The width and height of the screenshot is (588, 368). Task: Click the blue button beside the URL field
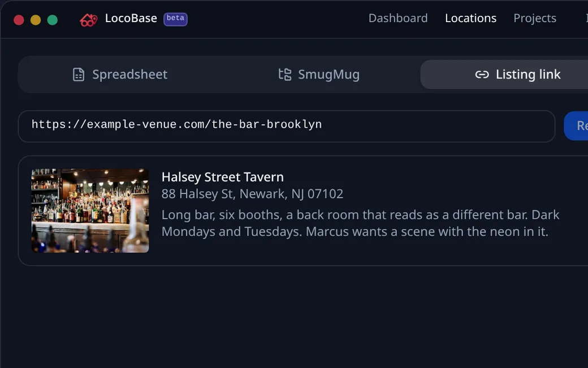tap(576, 126)
